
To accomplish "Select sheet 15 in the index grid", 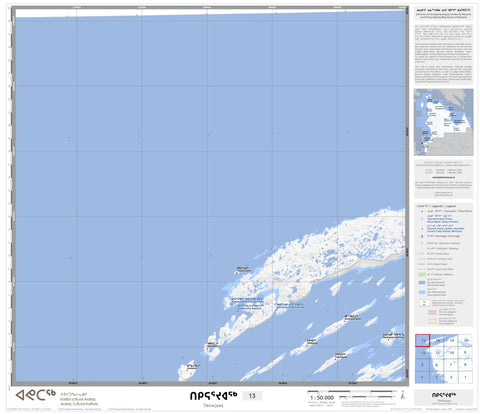I will pyautogui.click(x=452, y=340).
